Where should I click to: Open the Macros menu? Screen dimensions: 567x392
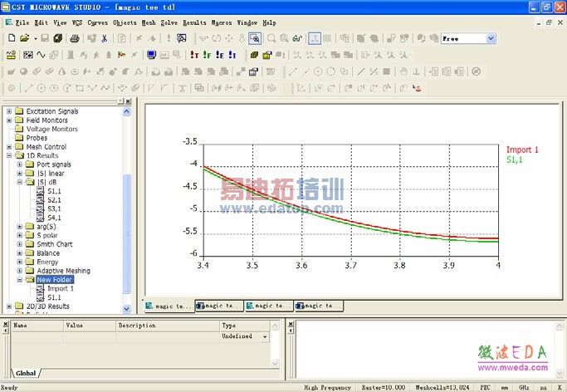(x=222, y=22)
